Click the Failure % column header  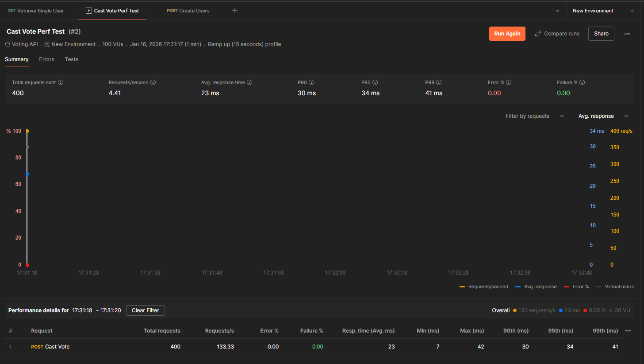point(312,331)
